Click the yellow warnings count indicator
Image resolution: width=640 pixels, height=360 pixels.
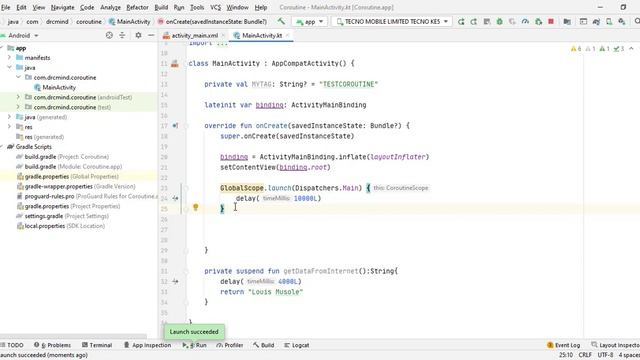(576, 49)
